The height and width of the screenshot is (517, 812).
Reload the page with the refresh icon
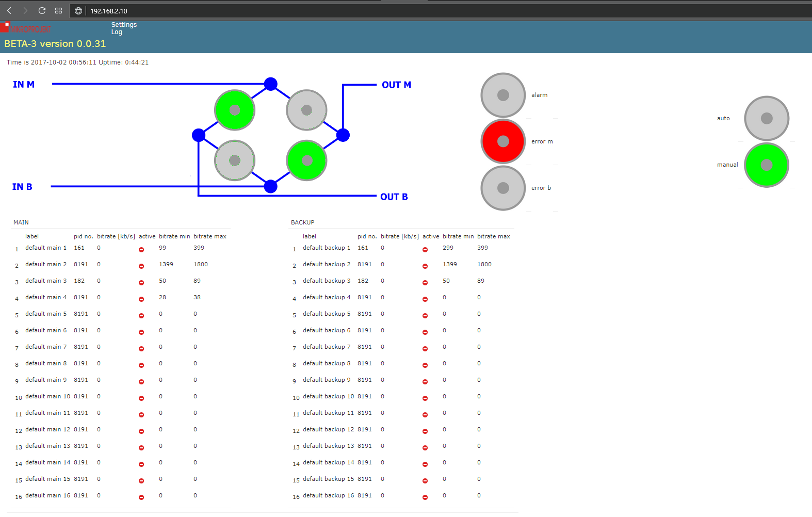pos(42,11)
